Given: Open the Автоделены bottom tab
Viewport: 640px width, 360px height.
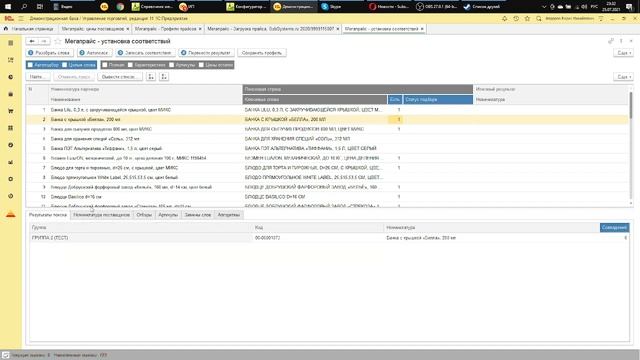Looking at the screenshot, I should point(229,215).
